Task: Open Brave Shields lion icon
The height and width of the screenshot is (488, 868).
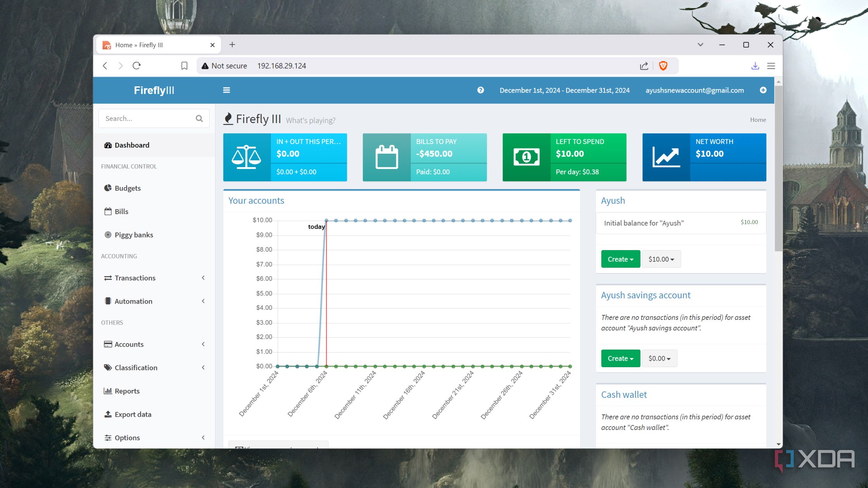Action: [663, 66]
